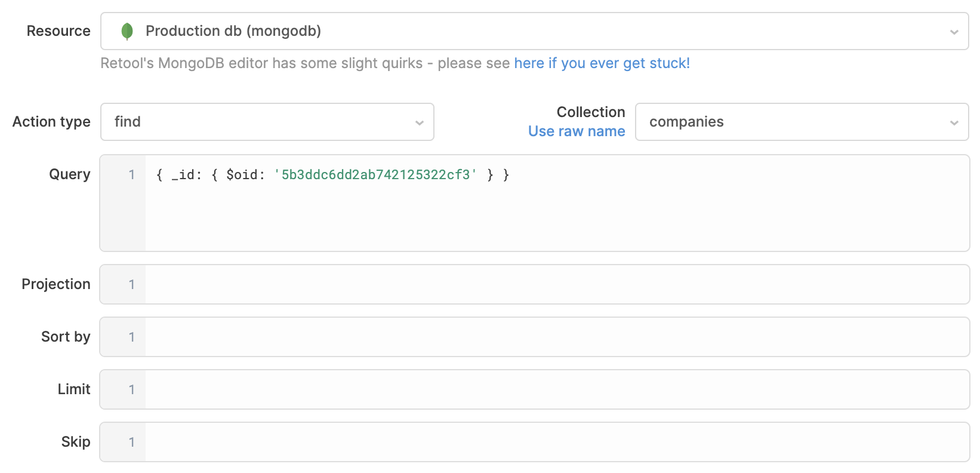This screenshot has height=473, width=980.
Task: Open the Resource dropdown showing Production db
Action: click(x=534, y=31)
